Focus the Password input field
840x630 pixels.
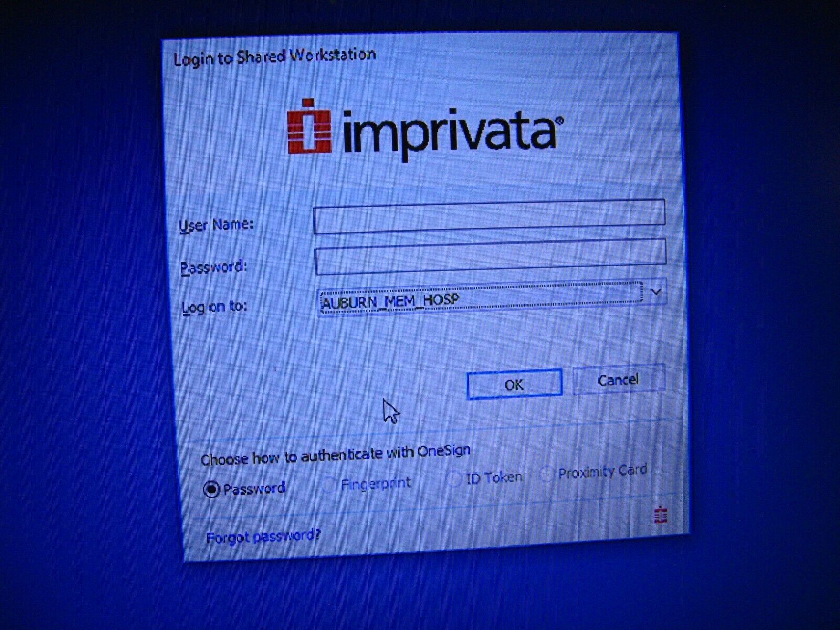coord(490,257)
